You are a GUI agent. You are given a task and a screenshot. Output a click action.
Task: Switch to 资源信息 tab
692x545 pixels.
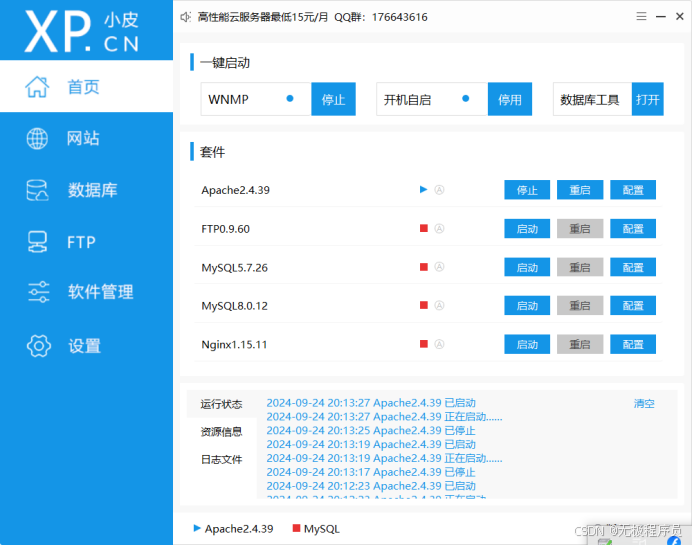tap(222, 432)
